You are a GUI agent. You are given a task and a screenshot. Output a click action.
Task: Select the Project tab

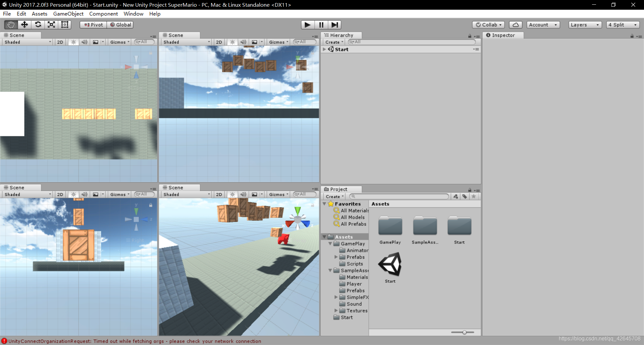341,189
